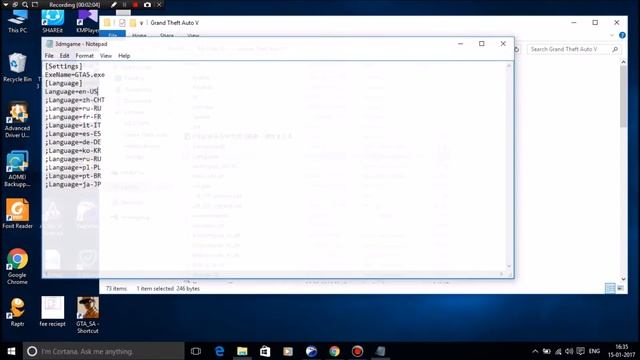Click the Explorer refresh button beside search box
This screenshot has height=360, width=640.
(517, 49)
